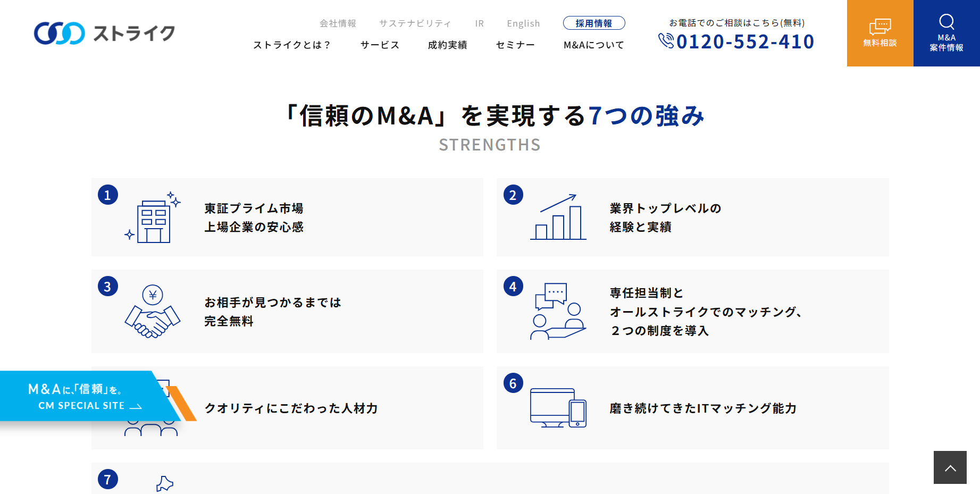Click the scroll-to-top arrow button
Viewport: 980px width, 494px height.
click(x=950, y=467)
